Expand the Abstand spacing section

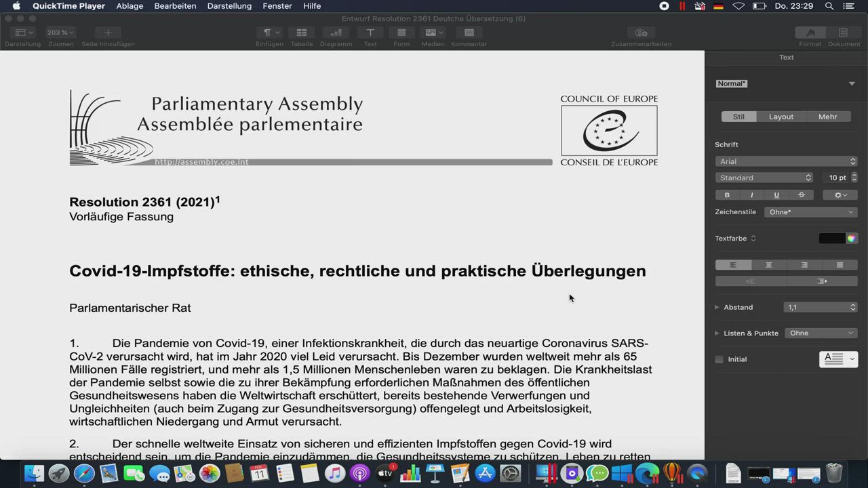(717, 307)
